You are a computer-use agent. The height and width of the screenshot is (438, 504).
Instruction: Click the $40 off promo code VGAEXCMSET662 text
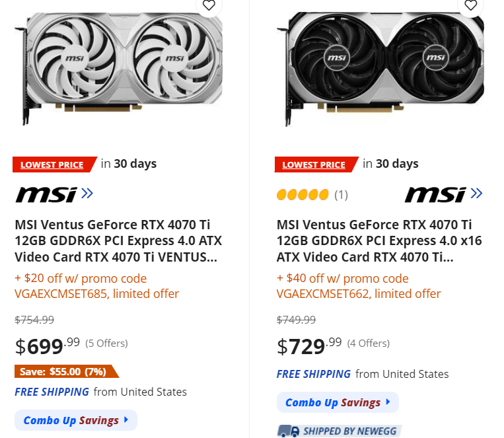pyautogui.click(x=359, y=286)
